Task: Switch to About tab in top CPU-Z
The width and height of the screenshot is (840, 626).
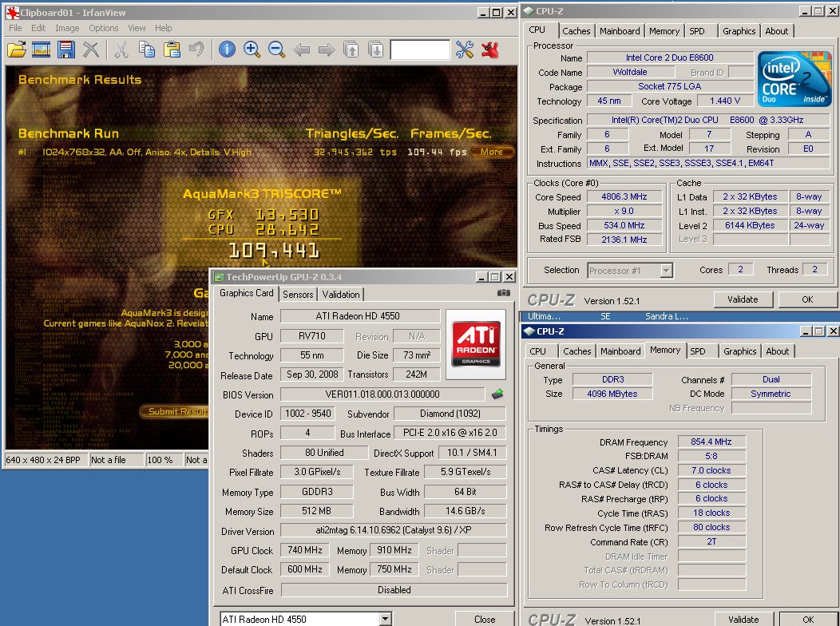Action: [776, 31]
